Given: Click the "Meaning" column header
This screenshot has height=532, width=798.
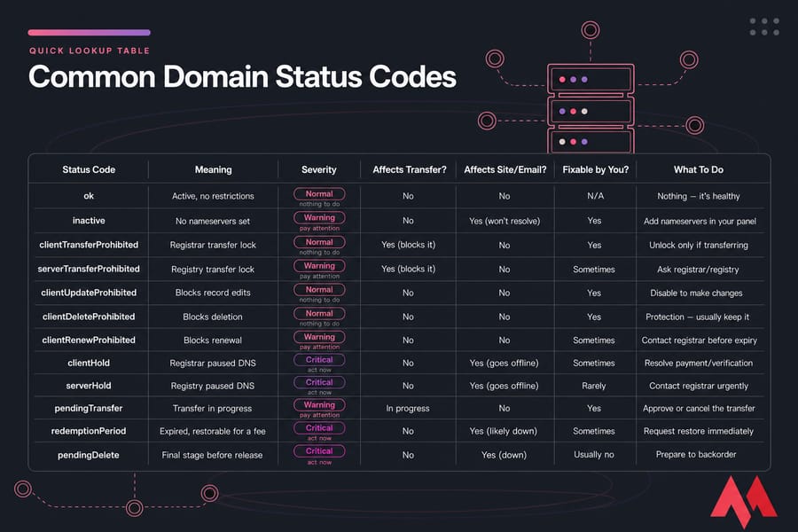Looking at the screenshot, I should tap(213, 169).
